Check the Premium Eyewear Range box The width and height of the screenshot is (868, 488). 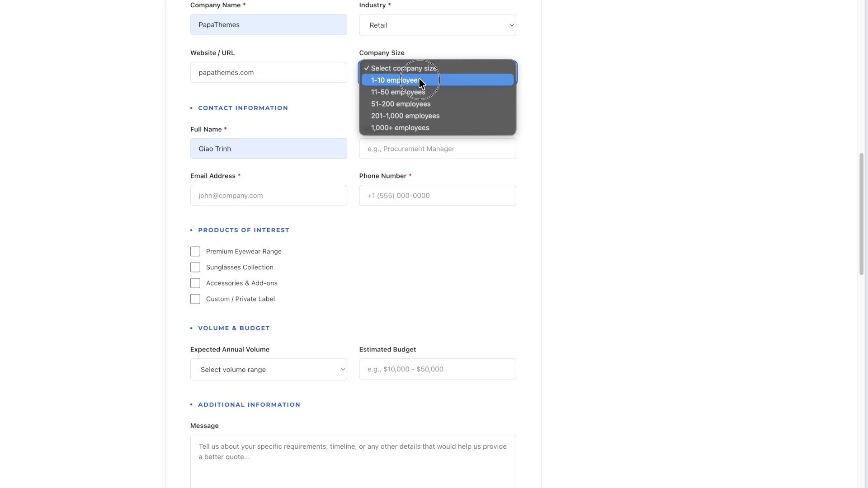click(195, 251)
